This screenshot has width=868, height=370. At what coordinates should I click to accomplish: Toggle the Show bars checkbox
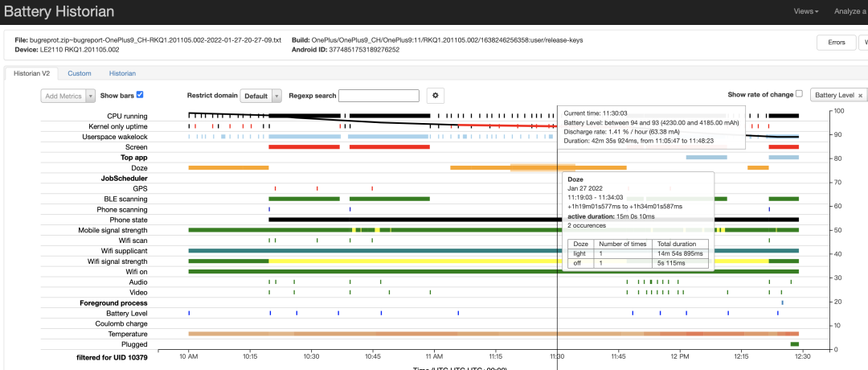click(140, 95)
